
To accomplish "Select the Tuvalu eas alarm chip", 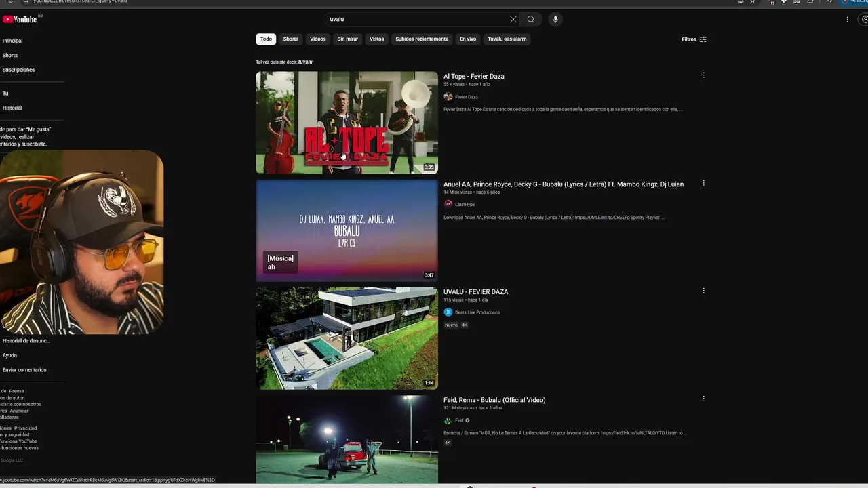I will click(x=507, y=39).
